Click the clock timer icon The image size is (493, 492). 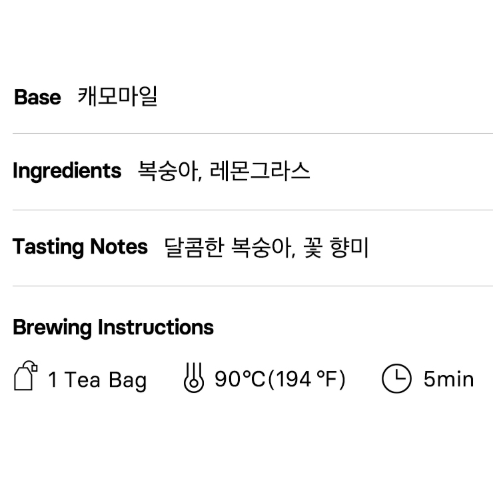click(396, 378)
